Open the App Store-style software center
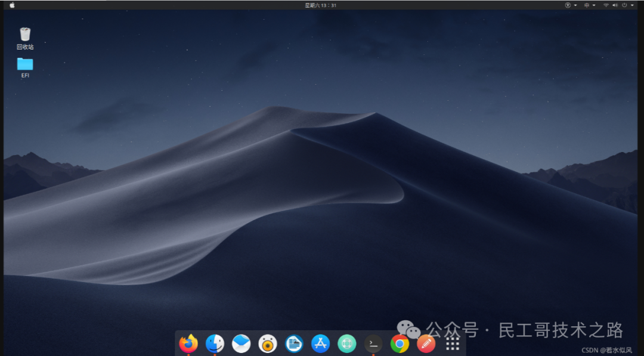Screen dimensions: 644x356 pos(320,343)
